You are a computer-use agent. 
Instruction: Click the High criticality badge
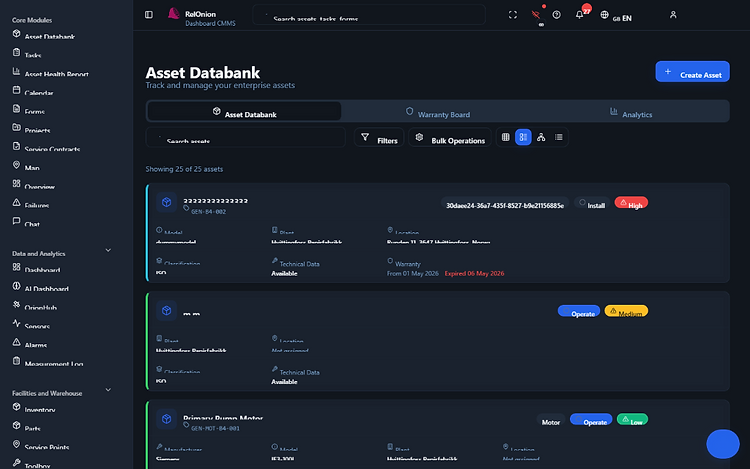tap(631, 203)
